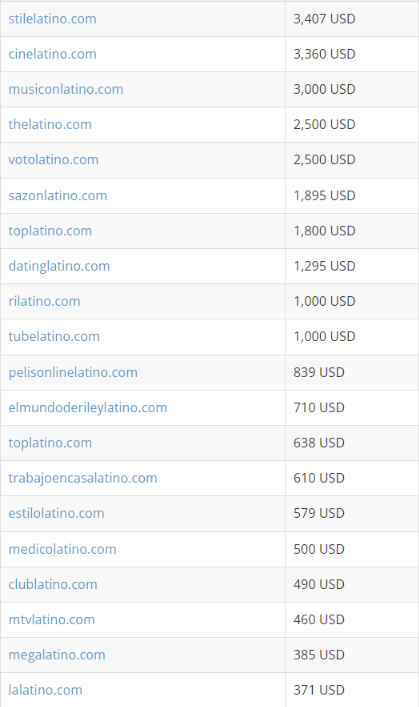Click the clublatino.com link
Screen dimensions: 419x707
coord(53,584)
